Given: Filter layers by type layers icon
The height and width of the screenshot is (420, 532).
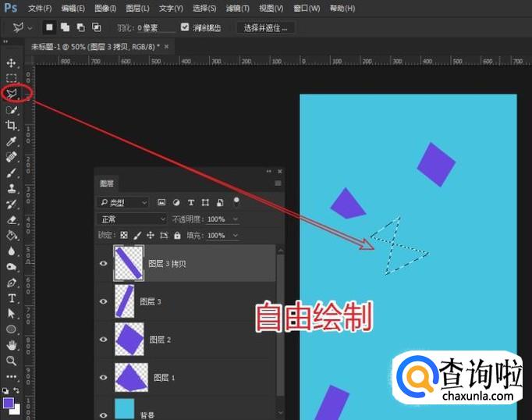Looking at the screenshot, I should pos(191,202).
